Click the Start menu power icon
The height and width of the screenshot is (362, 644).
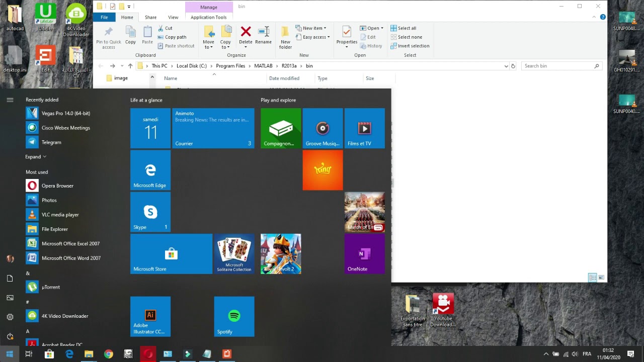10,336
